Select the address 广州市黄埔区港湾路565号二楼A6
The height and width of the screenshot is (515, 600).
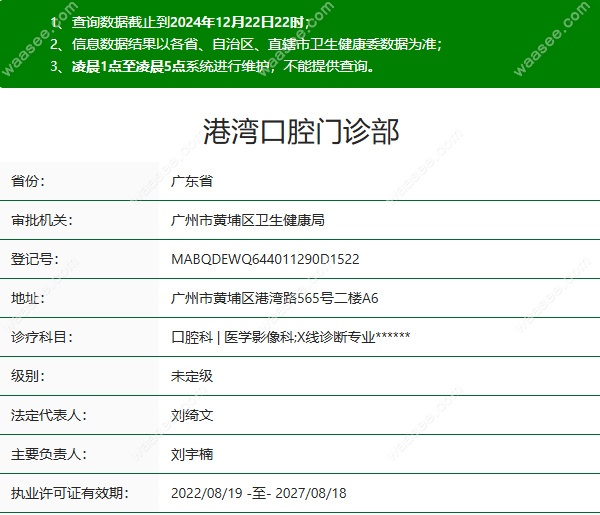click(274, 298)
